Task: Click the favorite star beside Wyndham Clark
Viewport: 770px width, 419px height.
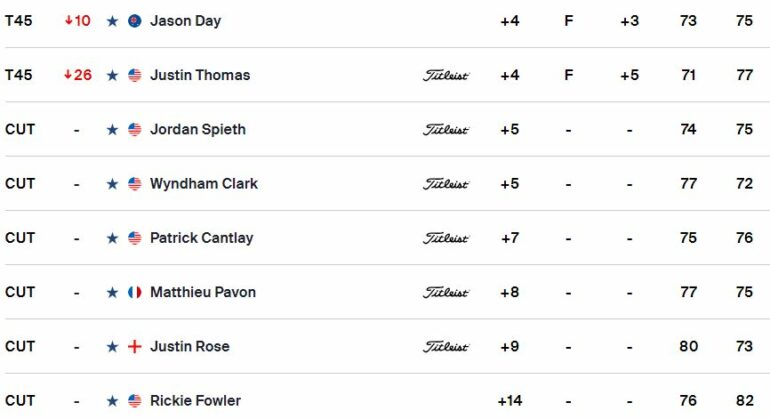Action: [112, 184]
